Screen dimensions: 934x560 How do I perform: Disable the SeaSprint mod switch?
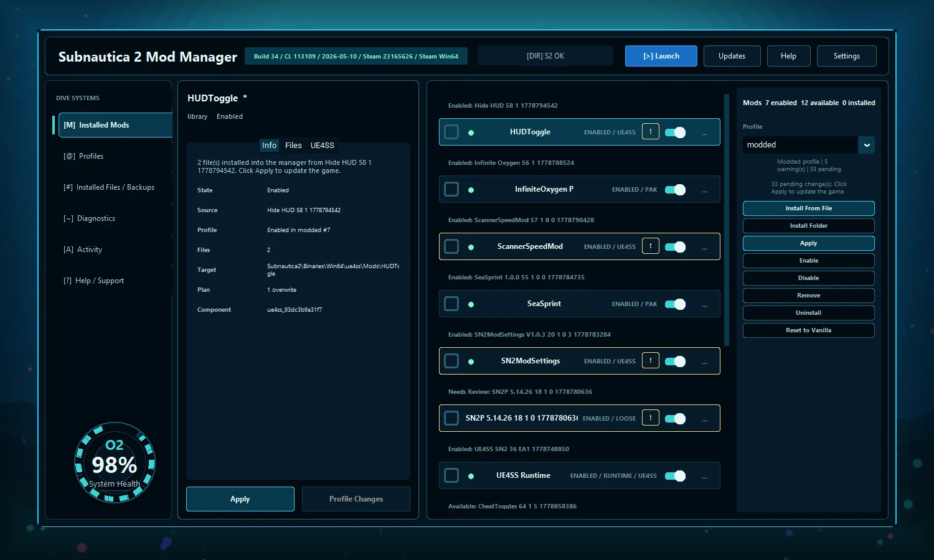click(x=675, y=304)
